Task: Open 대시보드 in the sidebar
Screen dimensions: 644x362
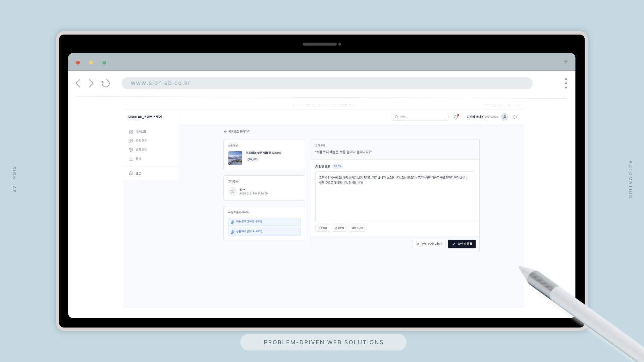Action: click(141, 132)
